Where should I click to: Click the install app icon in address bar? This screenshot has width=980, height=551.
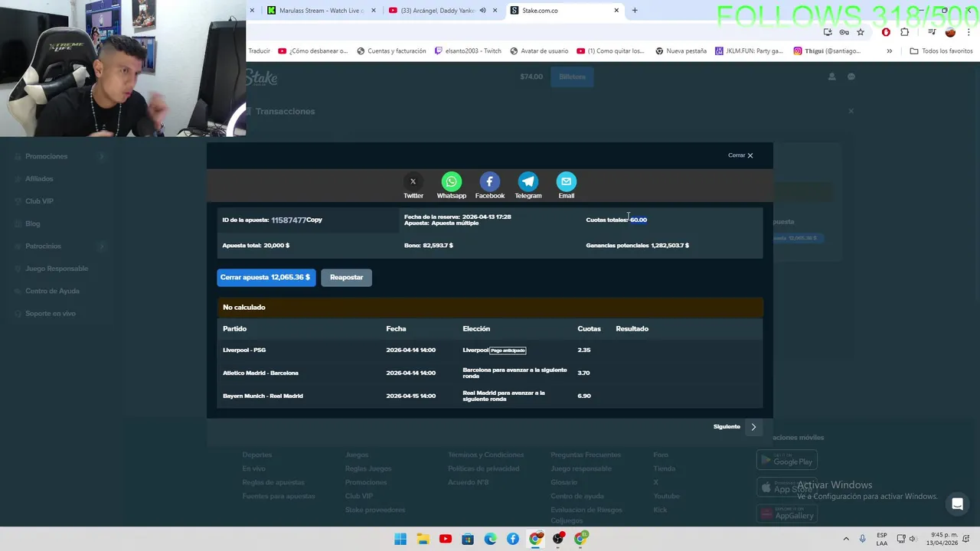[x=828, y=32]
